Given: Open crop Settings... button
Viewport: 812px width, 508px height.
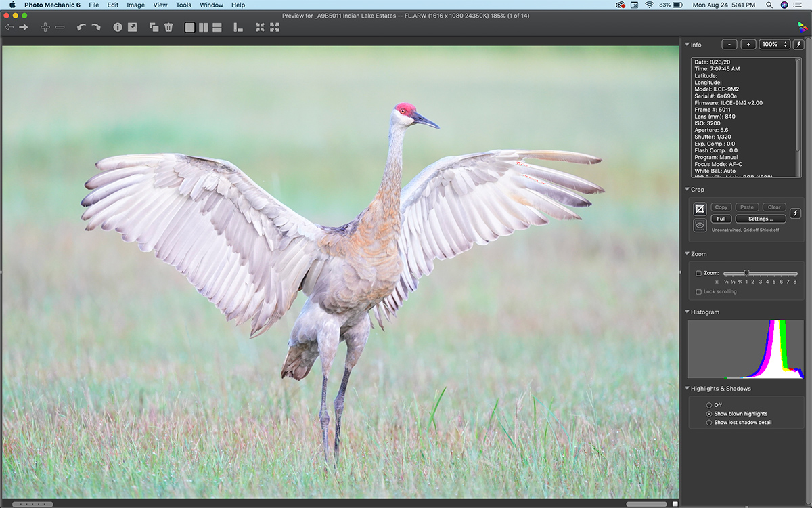Looking at the screenshot, I should coord(761,219).
